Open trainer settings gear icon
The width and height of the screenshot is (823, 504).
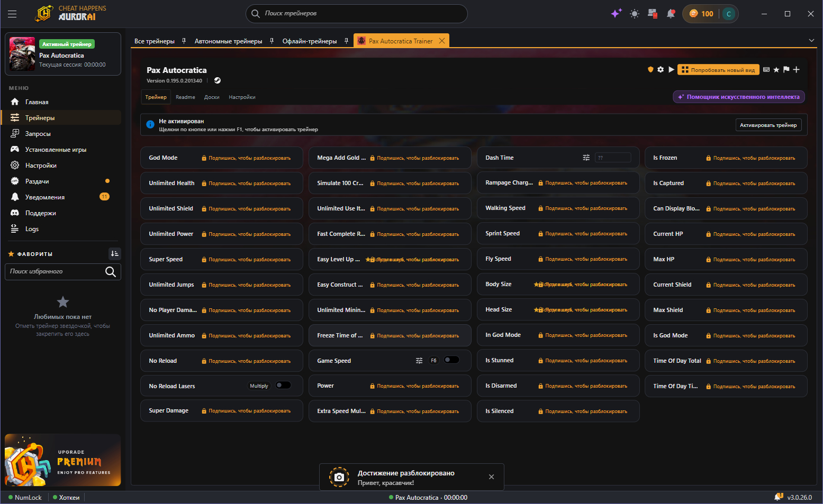(661, 69)
